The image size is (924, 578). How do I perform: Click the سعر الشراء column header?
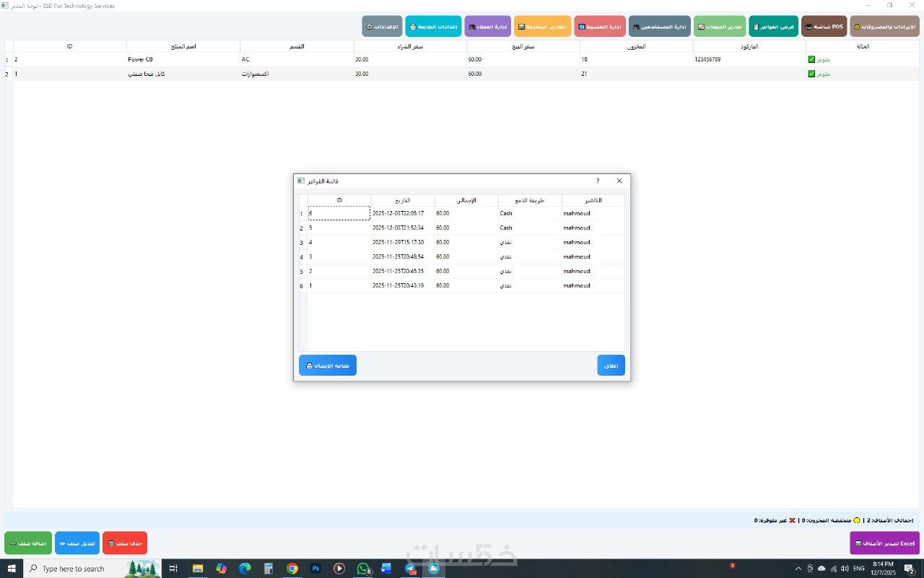click(410, 46)
